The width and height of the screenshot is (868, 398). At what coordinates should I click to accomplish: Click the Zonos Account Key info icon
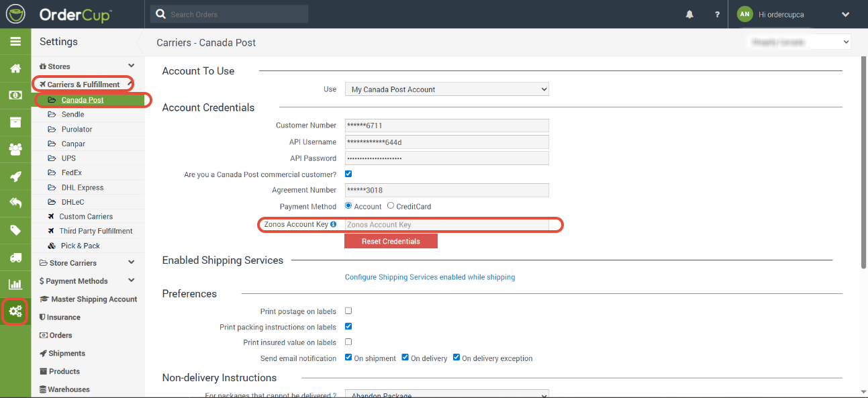tap(333, 224)
